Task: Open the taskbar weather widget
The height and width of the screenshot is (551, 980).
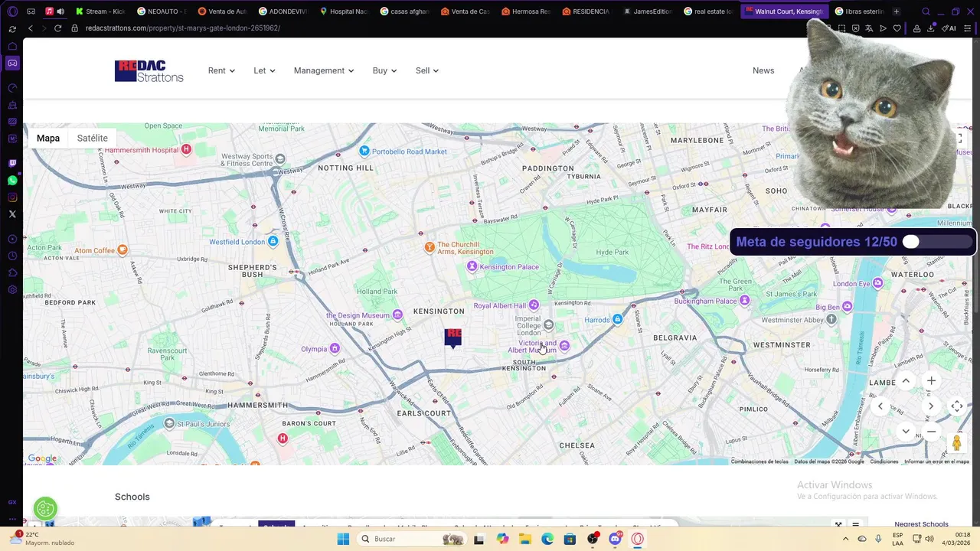Action: tap(42, 539)
